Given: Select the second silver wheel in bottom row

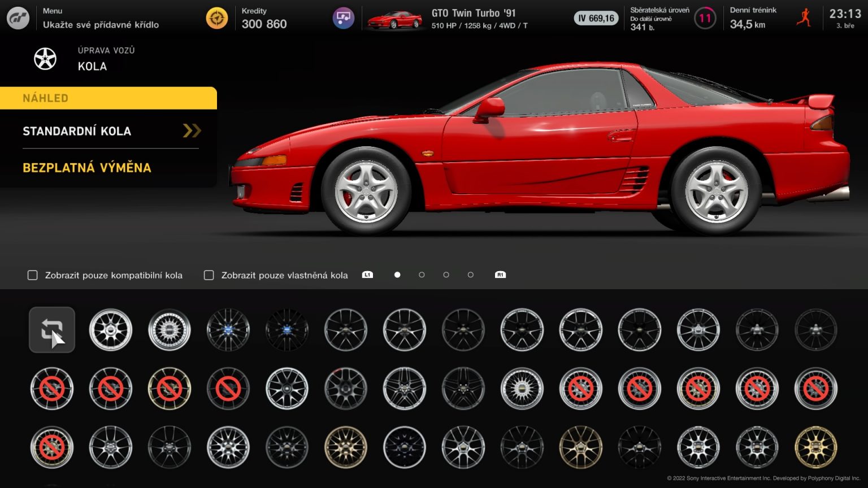Looking at the screenshot, I should coord(111,447).
